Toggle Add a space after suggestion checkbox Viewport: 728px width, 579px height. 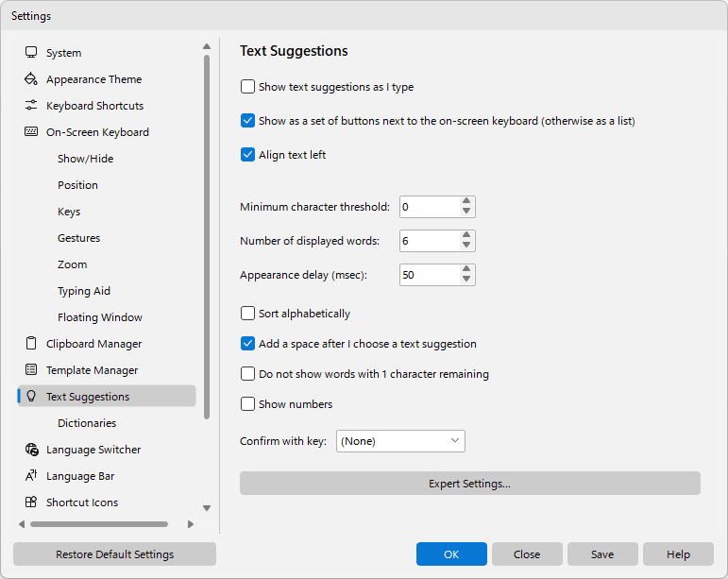(x=247, y=344)
